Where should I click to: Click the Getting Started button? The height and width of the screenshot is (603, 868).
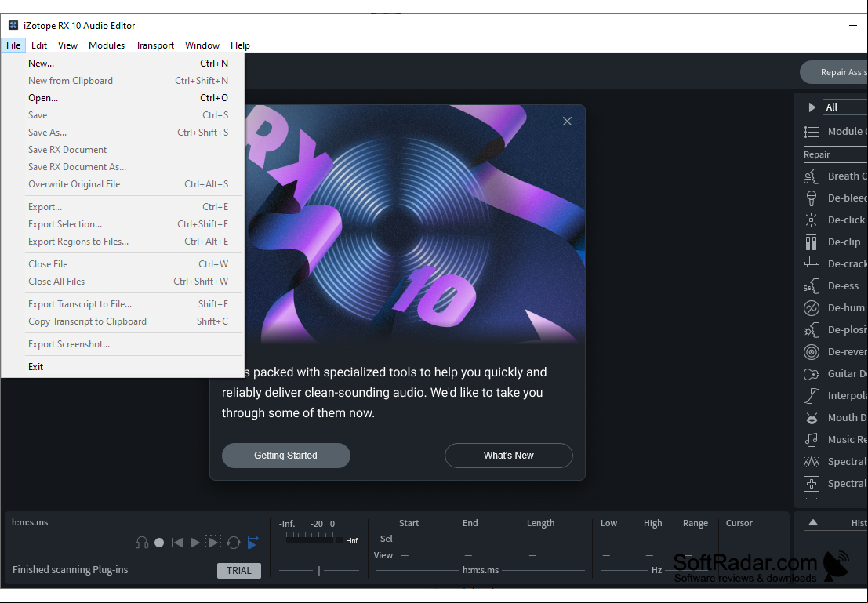click(285, 456)
